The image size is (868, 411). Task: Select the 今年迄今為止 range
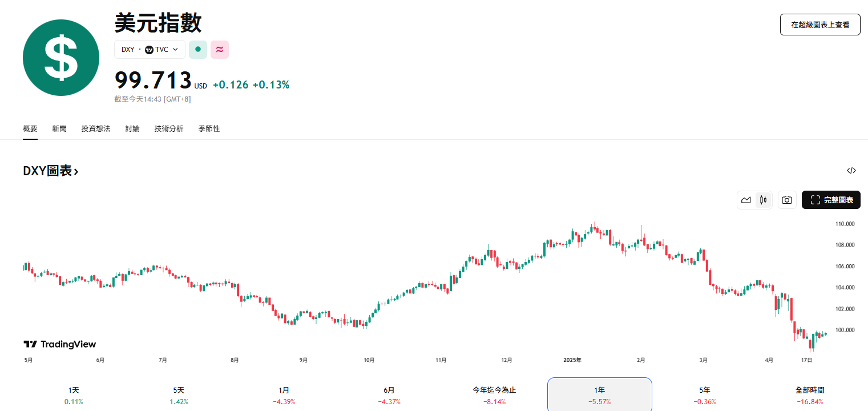coord(494,394)
